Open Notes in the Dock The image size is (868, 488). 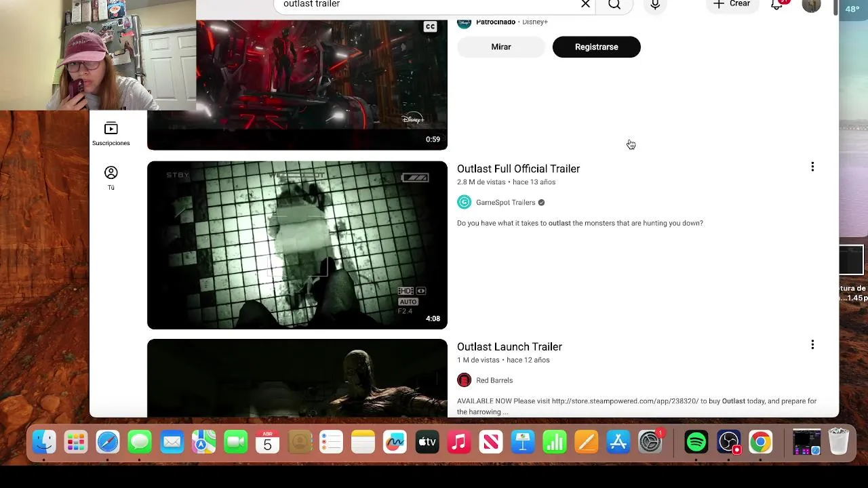(363, 443)
